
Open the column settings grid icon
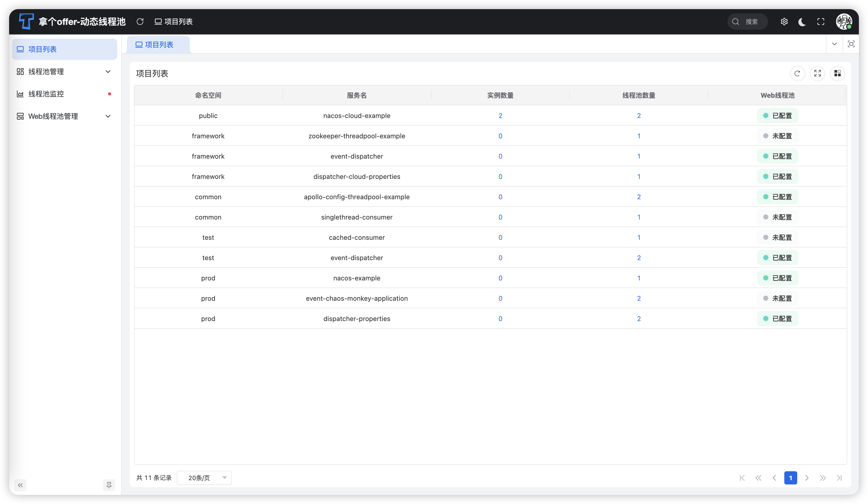837,73
